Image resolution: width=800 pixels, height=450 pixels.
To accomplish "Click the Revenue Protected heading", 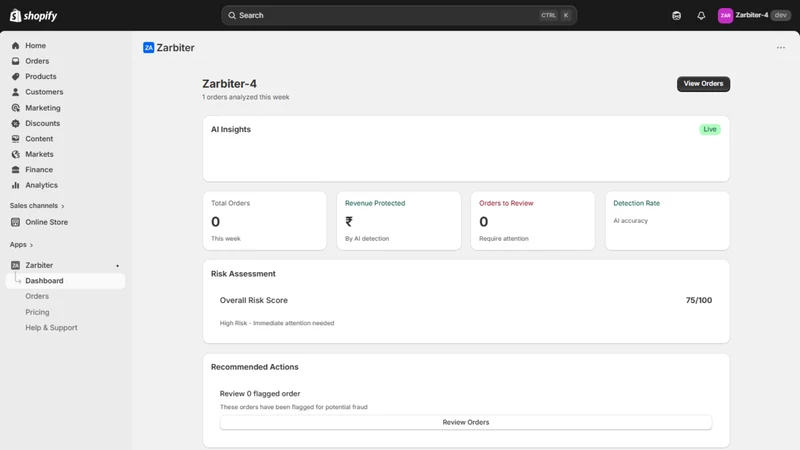I will click(375, 203).
